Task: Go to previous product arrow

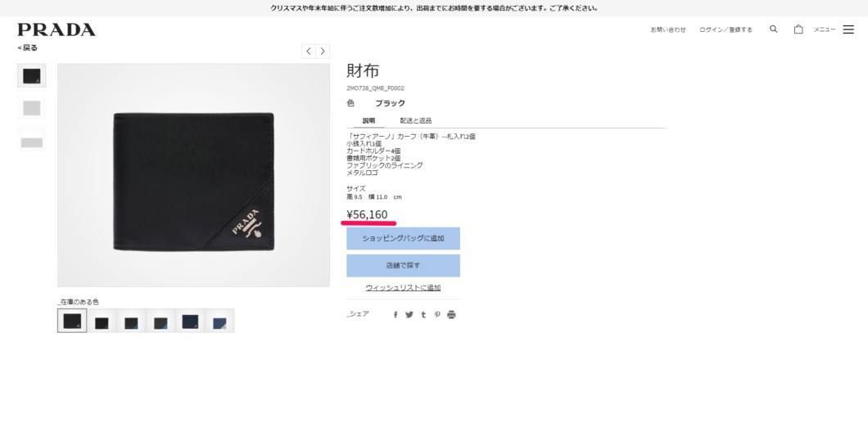Action: [309, 52]
